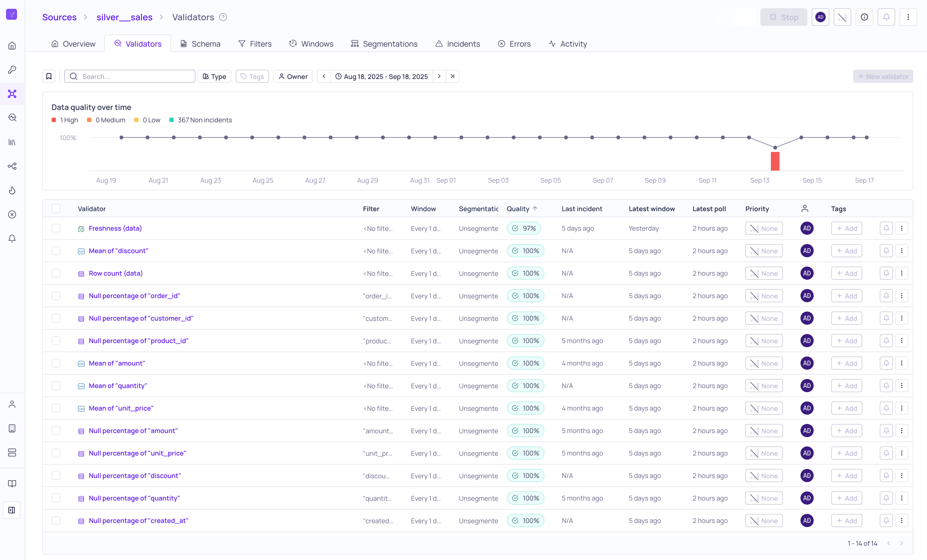The height and width of the screenshot is (560, 927).
Task: Open the date range picker Aug 18 - Sep 18
Action: [381, 76]
